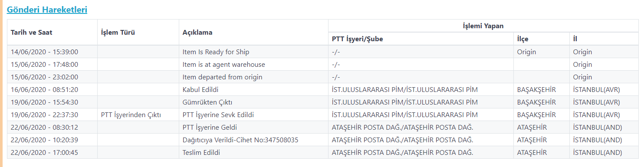This screenshot has width=644, height=167.
Task: Click the Açıklama column header
Action: (253, 32)
